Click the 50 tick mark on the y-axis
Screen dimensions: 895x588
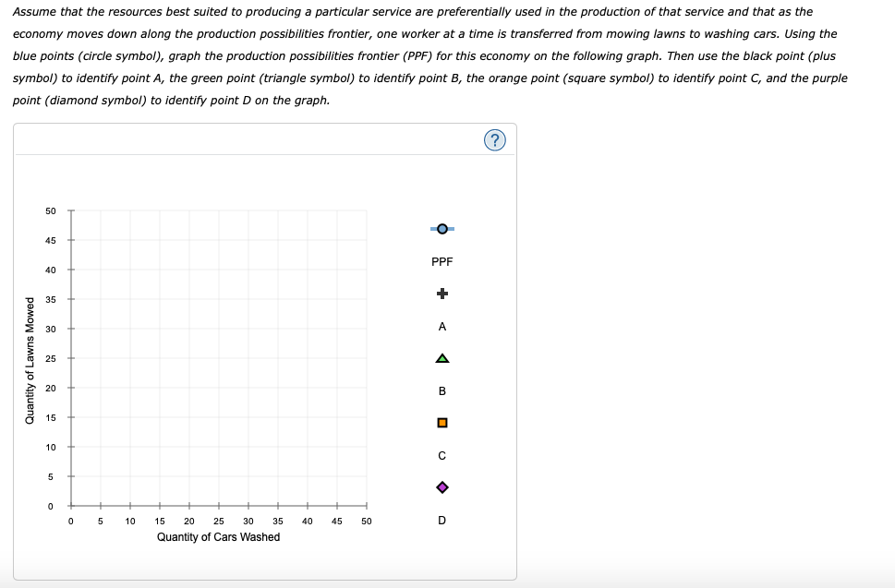pos(70,210)
